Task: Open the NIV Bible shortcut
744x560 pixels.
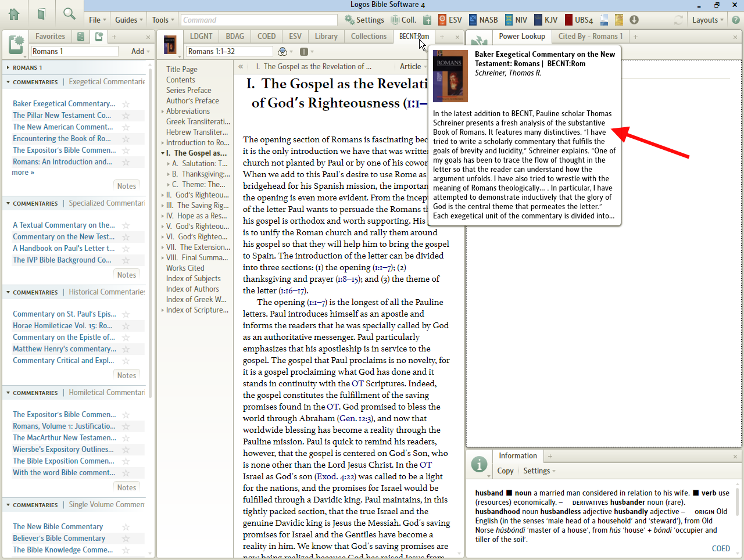Action: coord(516,20)
